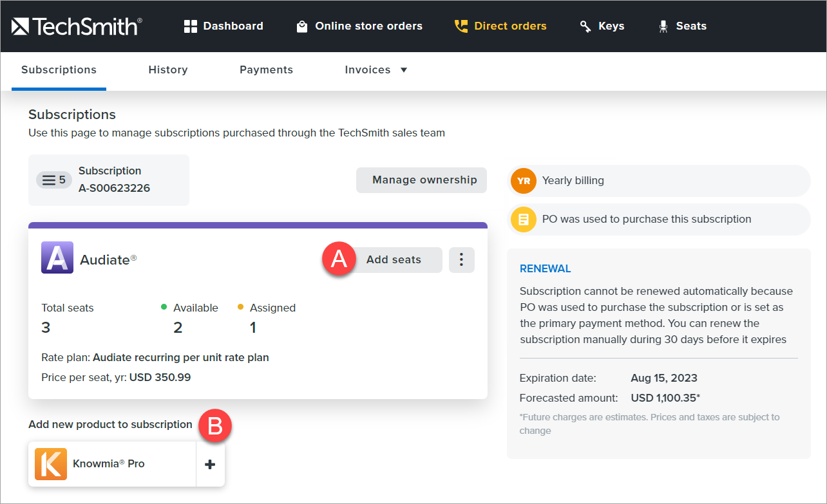Click Add seats for Audiate

[x=394, y=259]
